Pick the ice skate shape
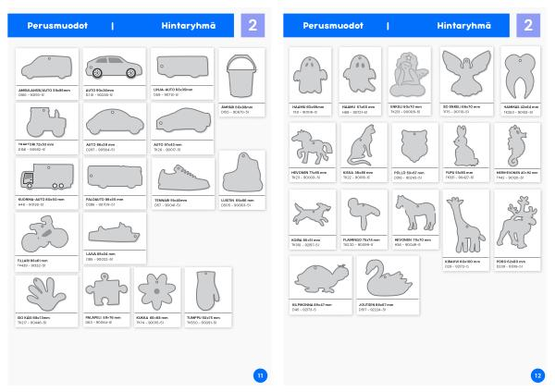 (242, 173)
